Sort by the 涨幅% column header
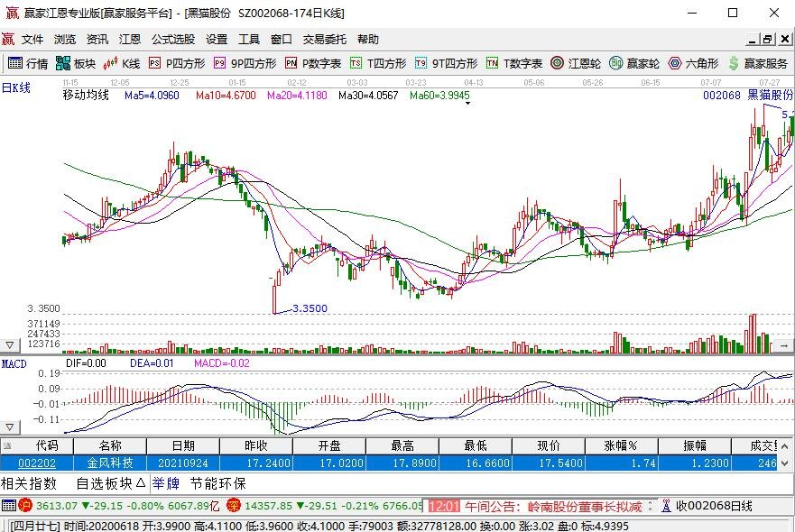This screenshot has height=532, width=795. coord(621,445)
